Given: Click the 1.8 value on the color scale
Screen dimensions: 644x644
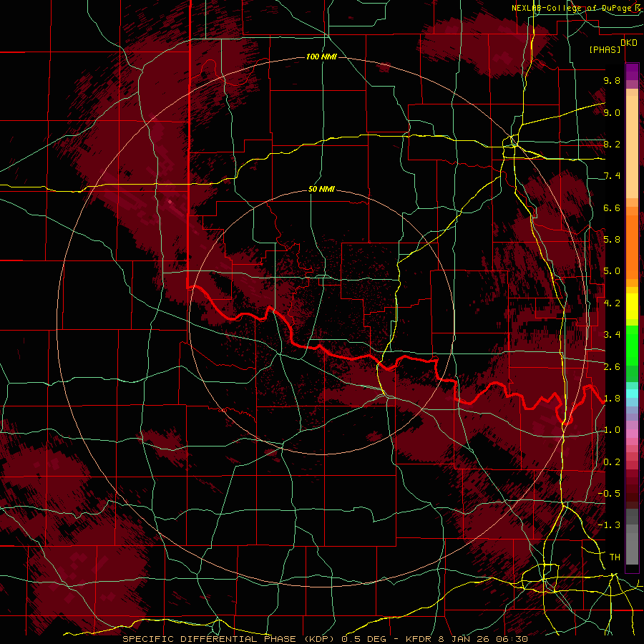Looking at the screenshot, I should click(x=612, y=399).
